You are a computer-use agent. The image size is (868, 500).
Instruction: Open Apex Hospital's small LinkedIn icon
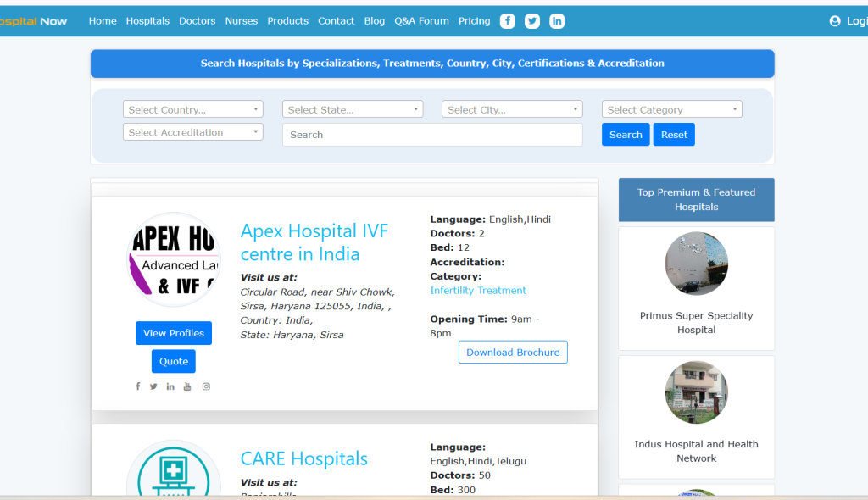170,386
